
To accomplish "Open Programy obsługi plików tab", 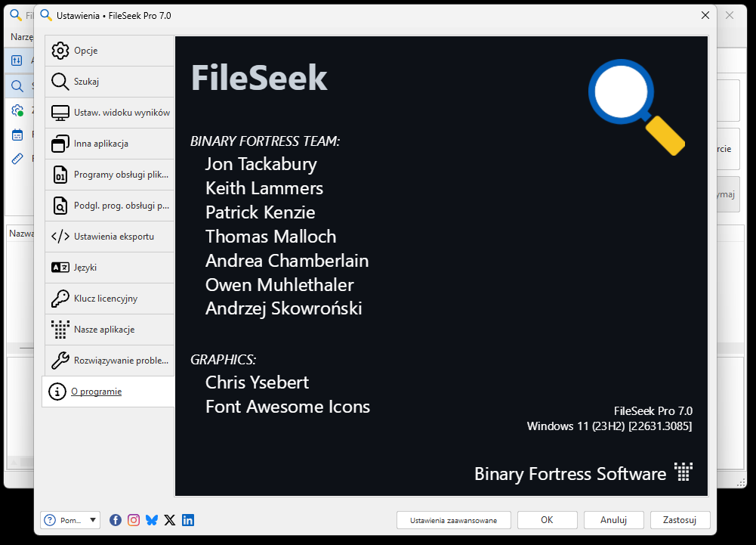I will coord(110,175).
